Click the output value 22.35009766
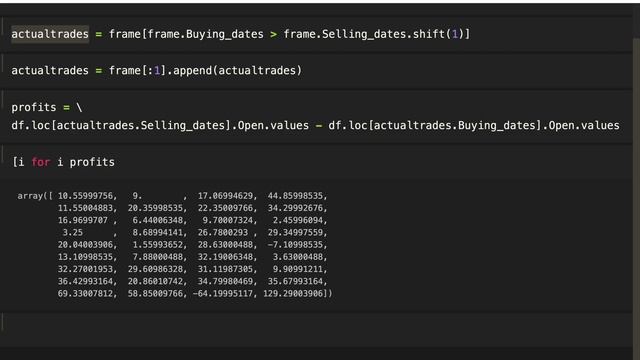This screenshot has width=640, height=360. click(x=225, y=208)
